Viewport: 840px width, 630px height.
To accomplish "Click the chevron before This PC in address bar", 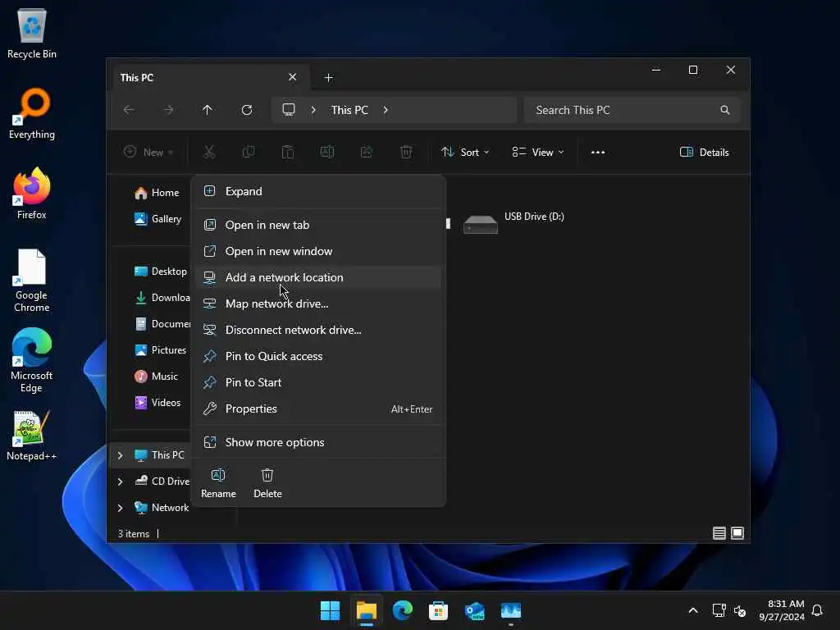I will click(x=313, y=110).
